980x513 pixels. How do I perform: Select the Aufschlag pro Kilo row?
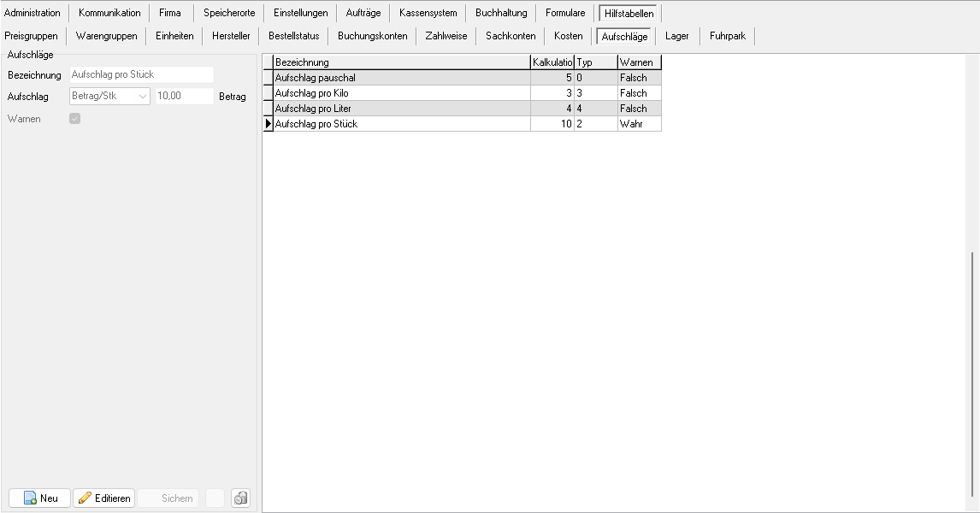pos(400,92)
